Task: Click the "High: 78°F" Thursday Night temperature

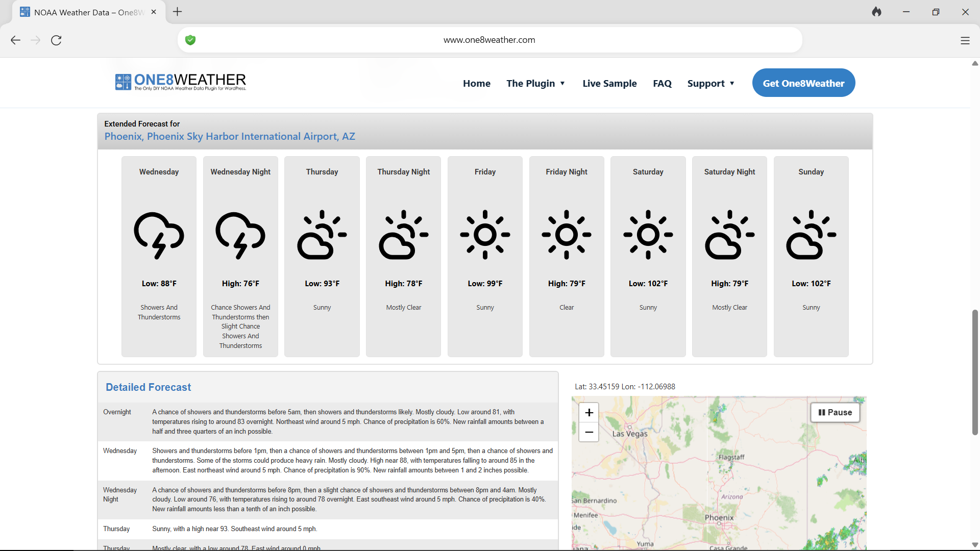Action: tap(404, 284)
